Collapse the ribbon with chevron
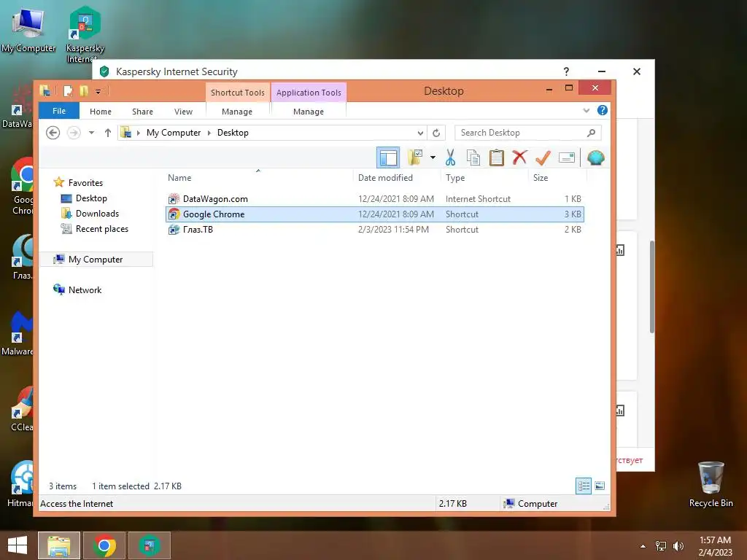This screenshot has width=747, height=560. pyautogui.click(x=587, y=111)
